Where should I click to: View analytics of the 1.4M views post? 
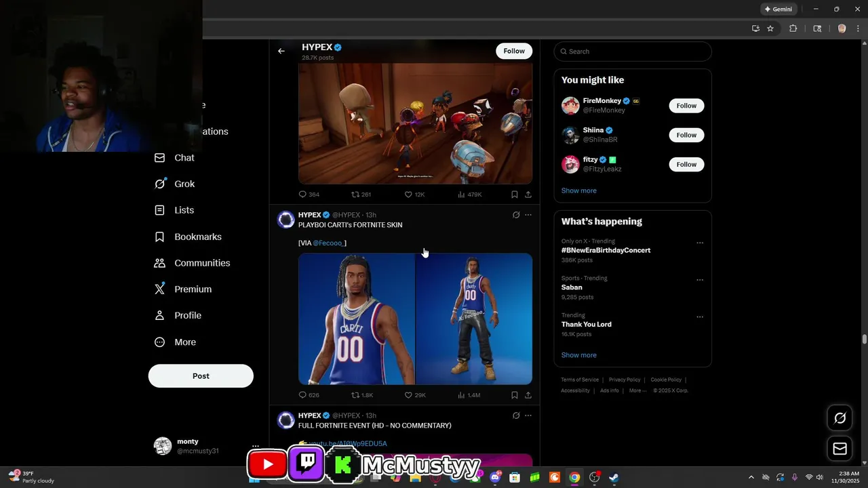(469, 395)
